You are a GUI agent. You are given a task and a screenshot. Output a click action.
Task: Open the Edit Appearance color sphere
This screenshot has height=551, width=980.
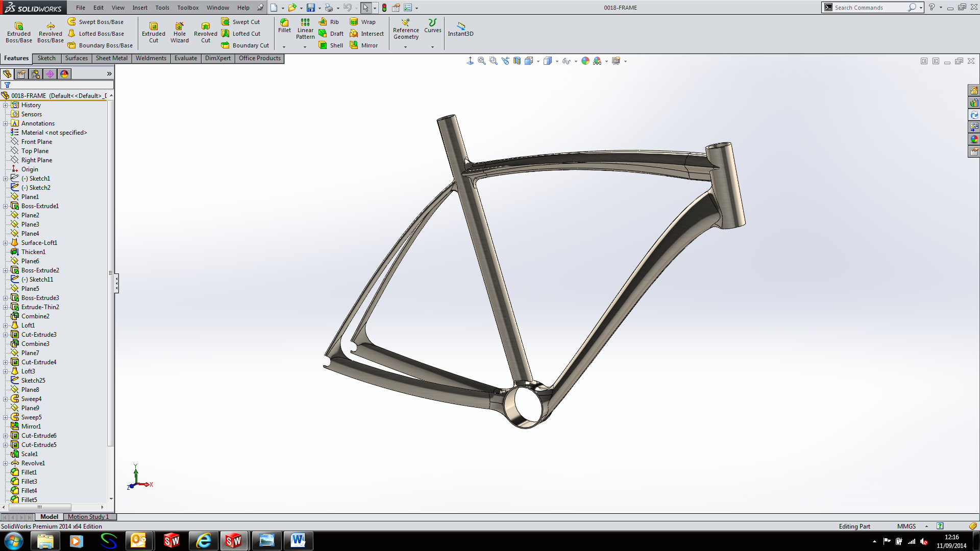585,61
